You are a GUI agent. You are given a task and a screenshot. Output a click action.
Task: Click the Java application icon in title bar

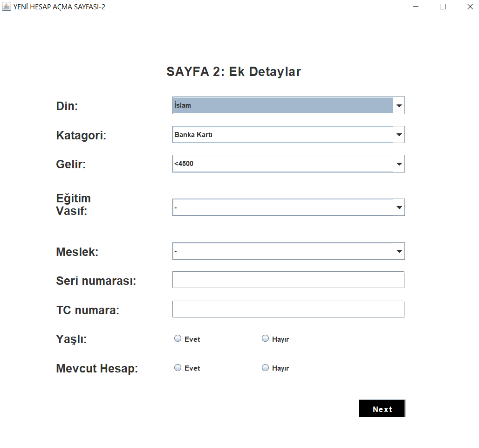tap(6, 7)
